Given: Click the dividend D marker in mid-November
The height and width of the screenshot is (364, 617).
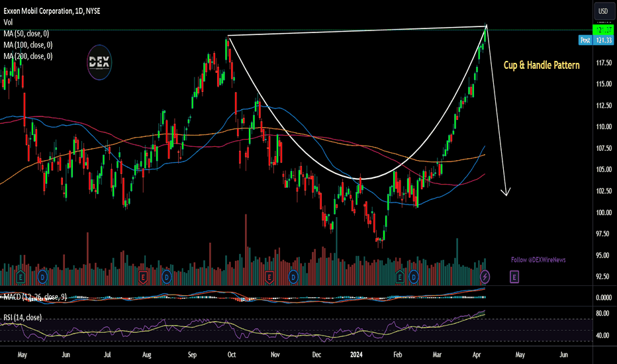Looking at the screenshot, I should point(293,277).
